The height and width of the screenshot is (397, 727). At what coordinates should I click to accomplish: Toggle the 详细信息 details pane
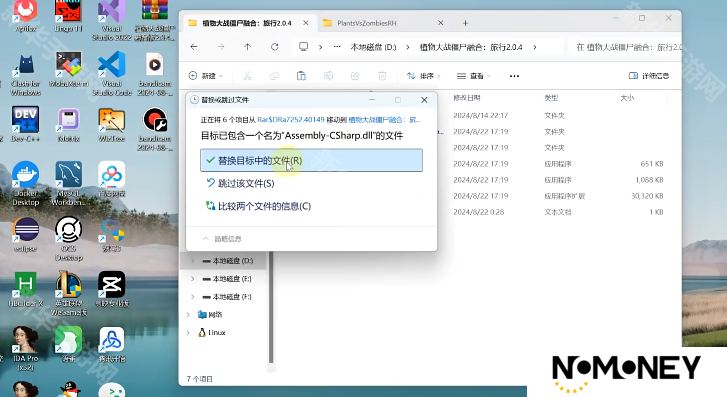(x=649, y=76)
